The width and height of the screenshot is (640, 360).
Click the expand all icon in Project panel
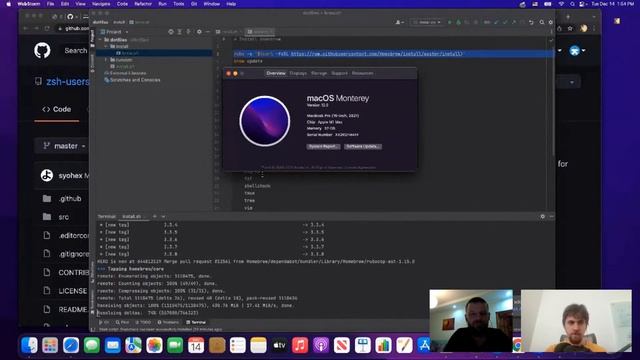(180, 32)
